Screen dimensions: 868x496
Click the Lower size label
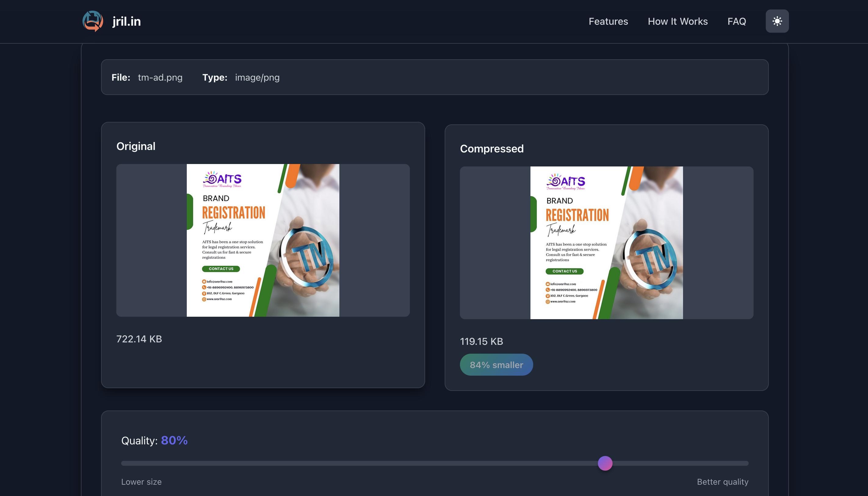[x=141, y=482]
